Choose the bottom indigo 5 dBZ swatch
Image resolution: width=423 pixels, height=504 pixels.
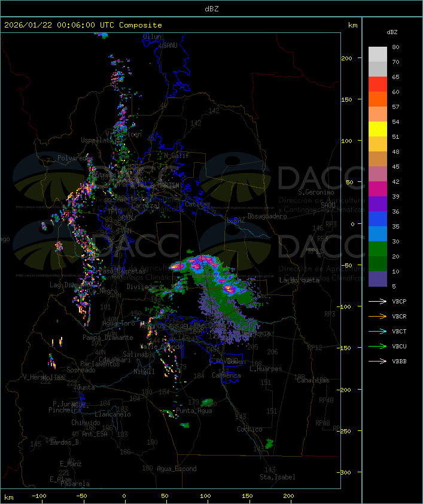(x=378, y=279)
